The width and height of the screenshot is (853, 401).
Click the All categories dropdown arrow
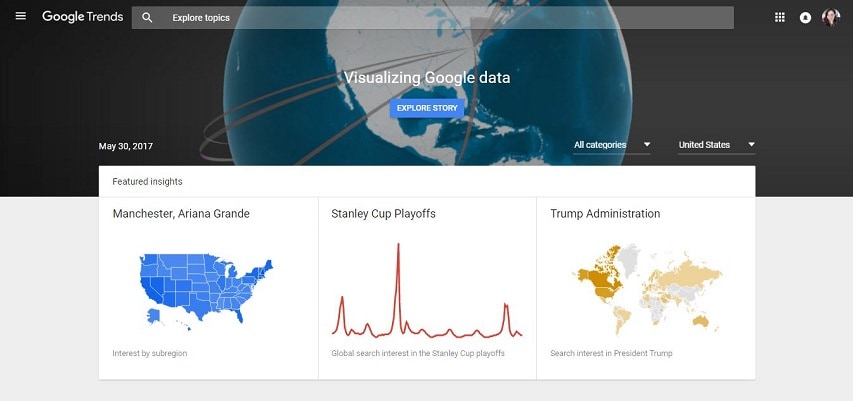tap(647, 145)
